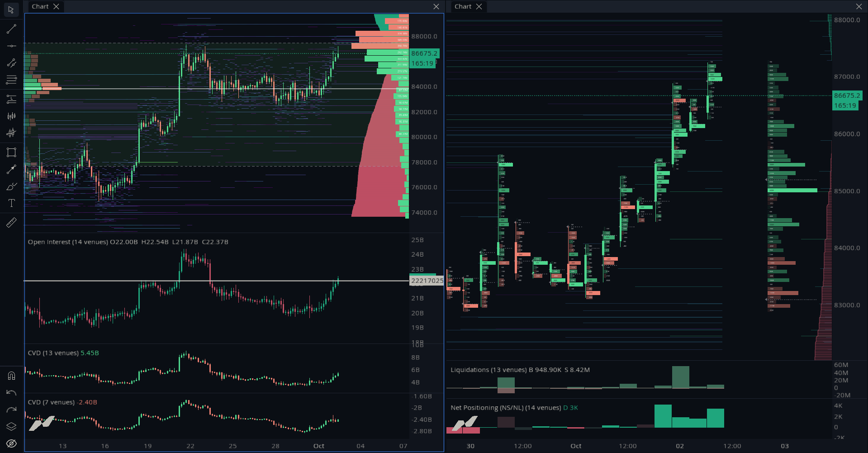Click the 30 date label on right time axis
The width and height of the screenshot is (868, 453).
point(470,446)
